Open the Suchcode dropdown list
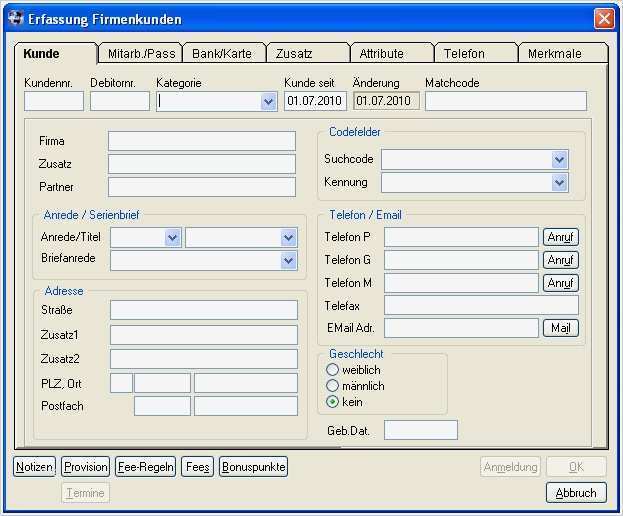623x516 pixels. pos(559,160)
